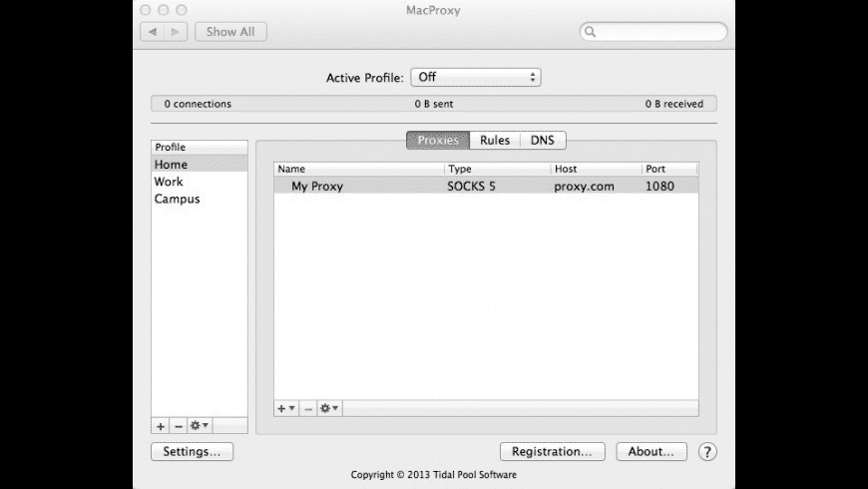Open the add proxy plus menu

click(286, 409)
